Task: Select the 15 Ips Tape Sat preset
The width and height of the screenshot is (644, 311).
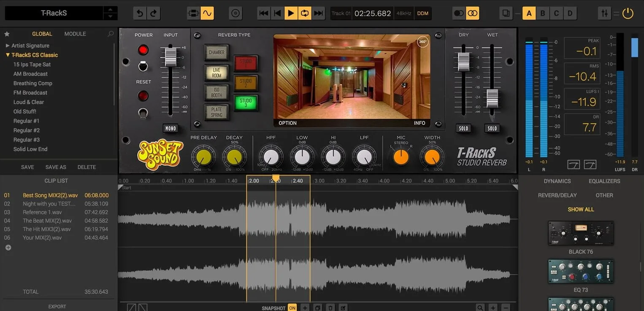Action: (32, 64)
